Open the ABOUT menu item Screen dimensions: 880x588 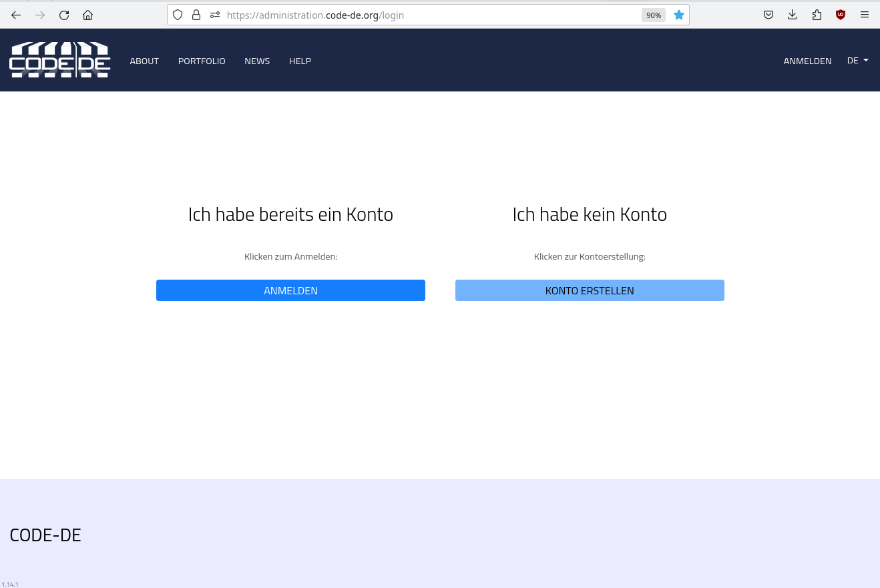144,61
